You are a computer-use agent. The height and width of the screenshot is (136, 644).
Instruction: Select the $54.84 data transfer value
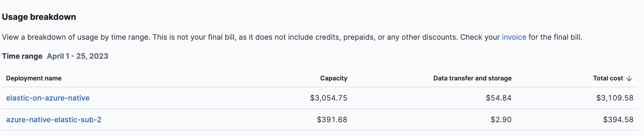click(x=499, y=98)
